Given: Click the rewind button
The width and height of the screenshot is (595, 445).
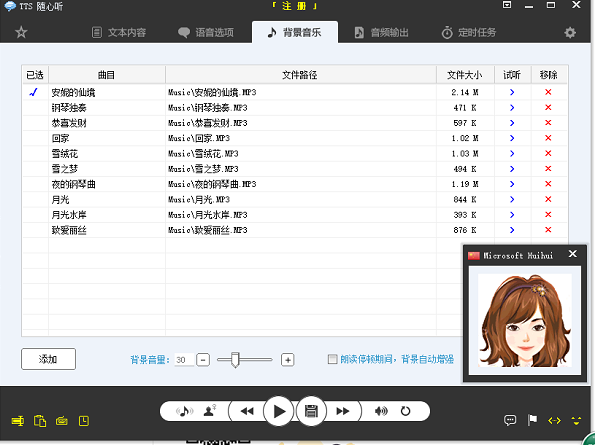Looking at the screenshot, I should coord(247,411).
